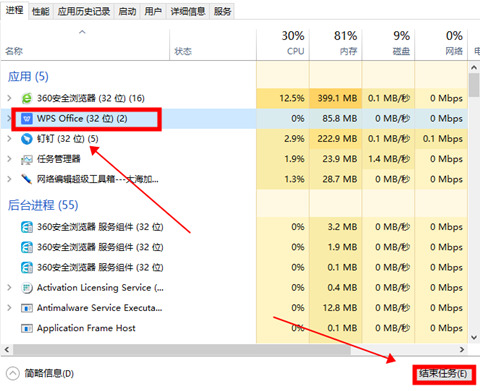480x391 pixels.
Task: Expand the 任务管理器 process group
Action: pyautogui.click(x=9, y=159)
